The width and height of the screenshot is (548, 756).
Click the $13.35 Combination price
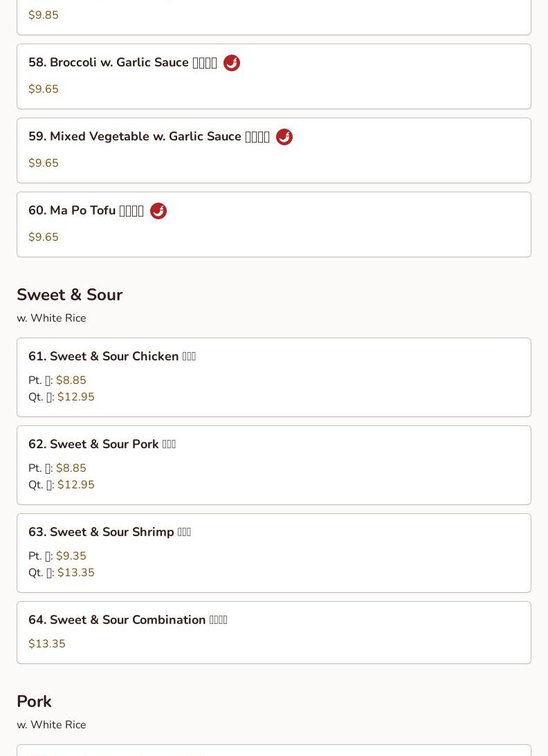tap(47, 644)
